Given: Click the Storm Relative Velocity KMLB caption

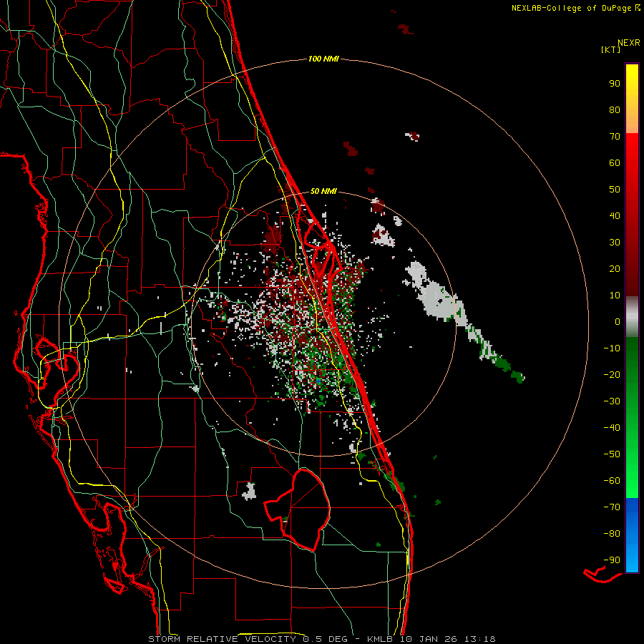Looking at the screenshot, I should coord(322,639).
